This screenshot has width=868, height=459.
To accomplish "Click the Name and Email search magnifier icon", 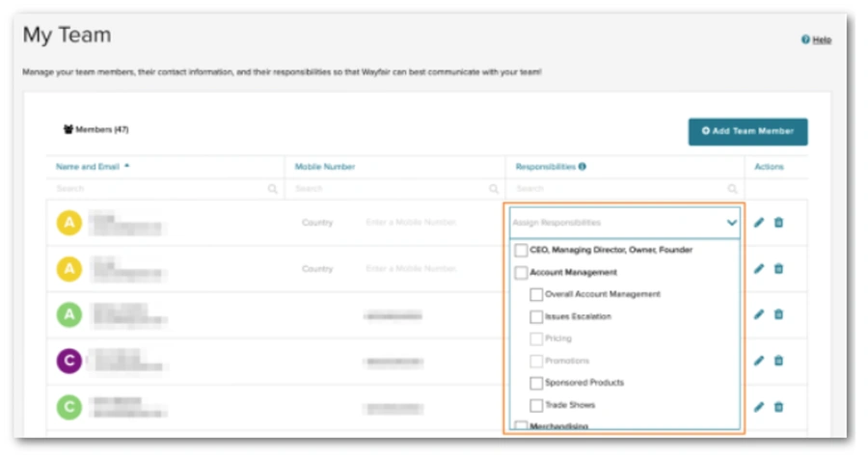I will [x=272, y=189].
